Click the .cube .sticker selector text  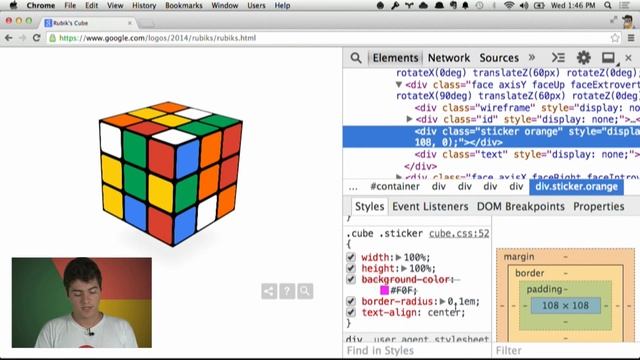[x=384, y=233]
